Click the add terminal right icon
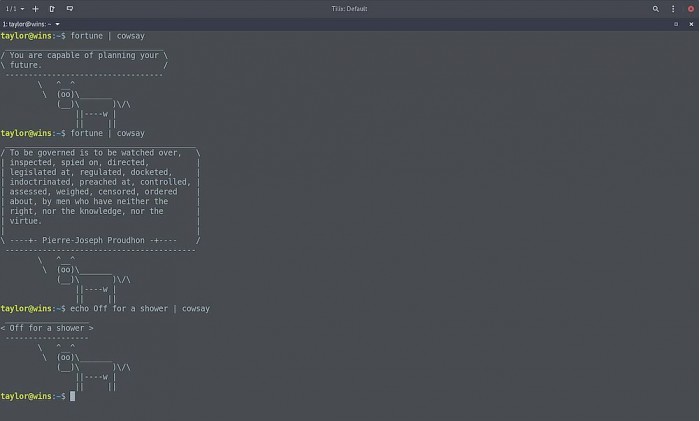This screenshot has height=421, width=700. pyautogui.click(x=53, y=8)
